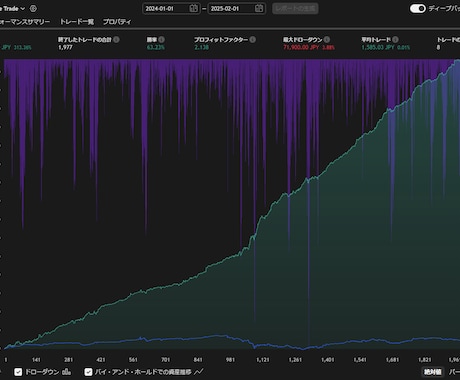Open calendar for start date 2024-01-01
Image resolution: width=460 pixels, height=380 pixels.
point(193,9)
